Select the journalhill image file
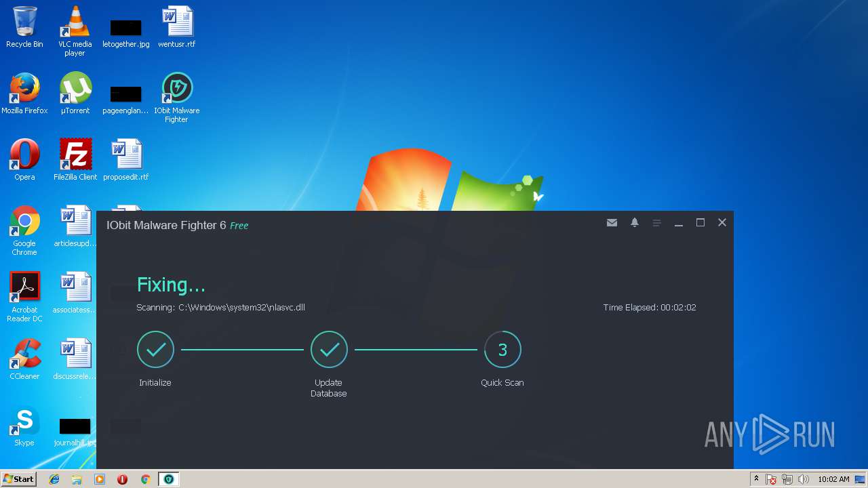 75,432
